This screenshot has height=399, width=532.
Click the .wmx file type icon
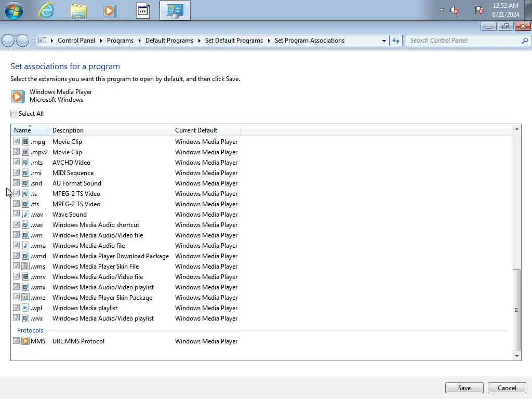25,287
